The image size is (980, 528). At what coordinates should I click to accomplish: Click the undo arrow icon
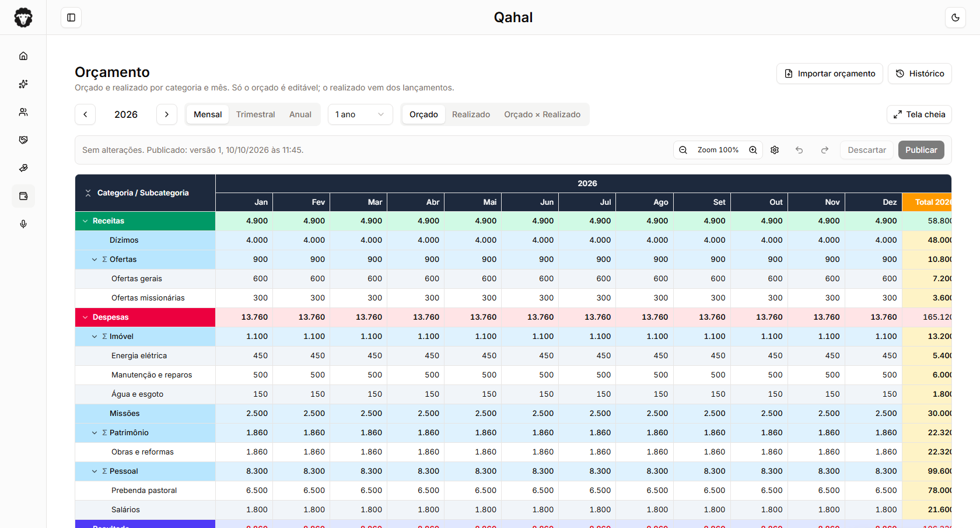pos(799,150)
